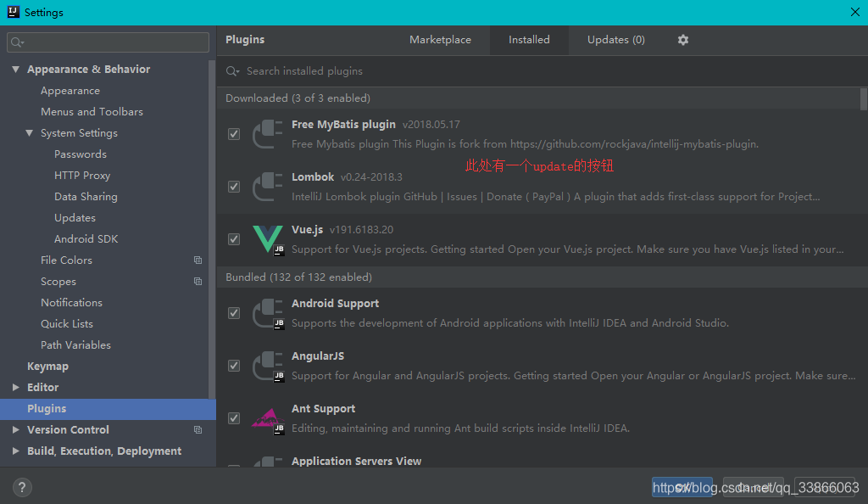
Task: Click the AngularJS plugin icon
Action: click(x=268, y=366)
